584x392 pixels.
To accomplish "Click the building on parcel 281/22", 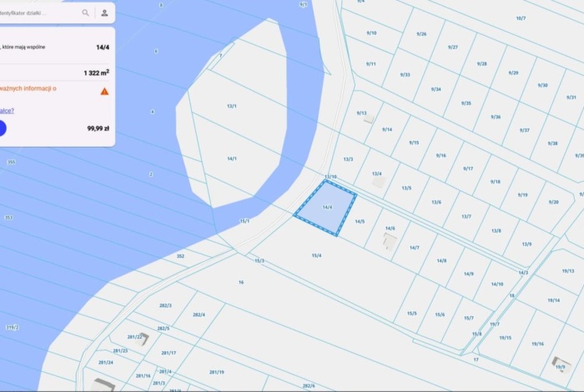I will pos(143,339).
